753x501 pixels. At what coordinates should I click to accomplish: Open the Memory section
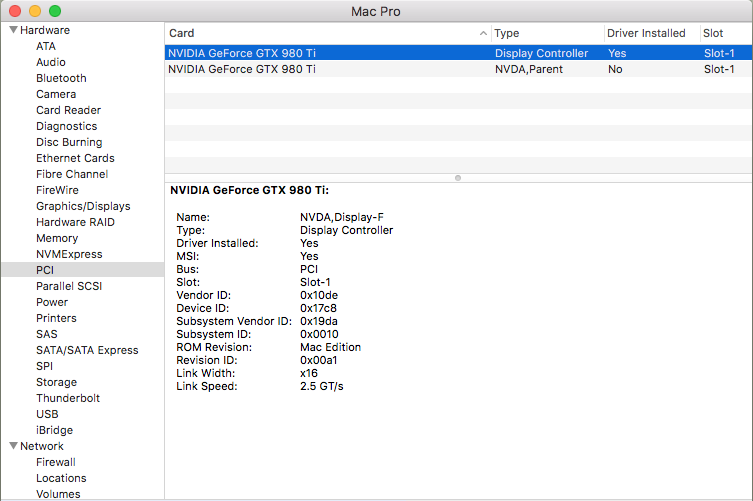(57, 238)
